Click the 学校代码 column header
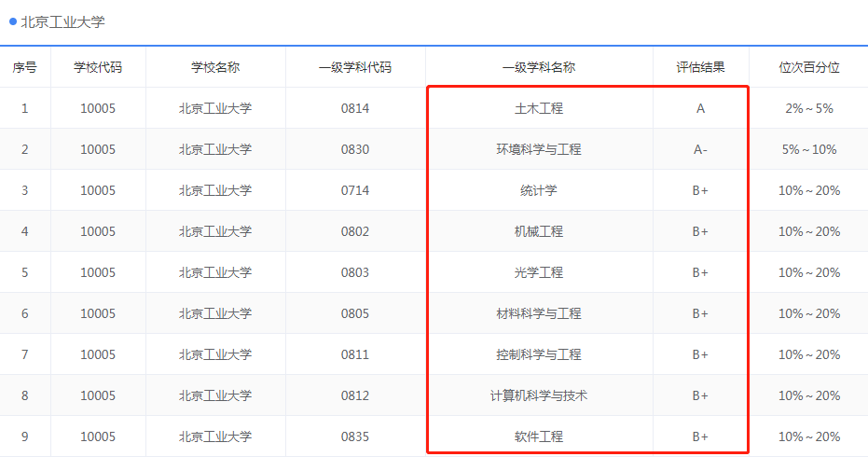This screenshot has width=868, height=457. [x=98, y=67]
